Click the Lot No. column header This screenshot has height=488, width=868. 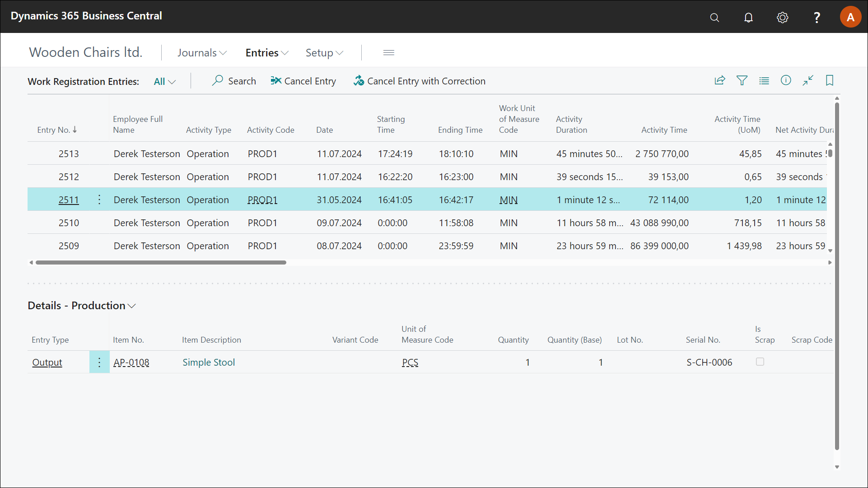pos(630,340)
